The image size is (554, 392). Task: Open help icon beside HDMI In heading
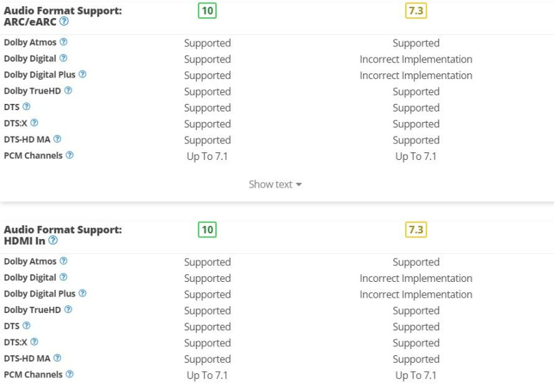53,240
